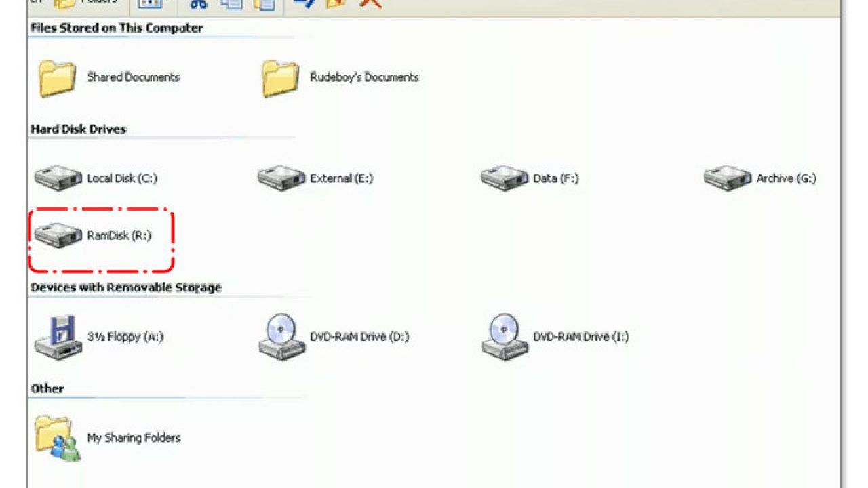Click the "Hard Disk Drives" group heading
This screenshot has width=868, height=488.
(x=79, y=129)
